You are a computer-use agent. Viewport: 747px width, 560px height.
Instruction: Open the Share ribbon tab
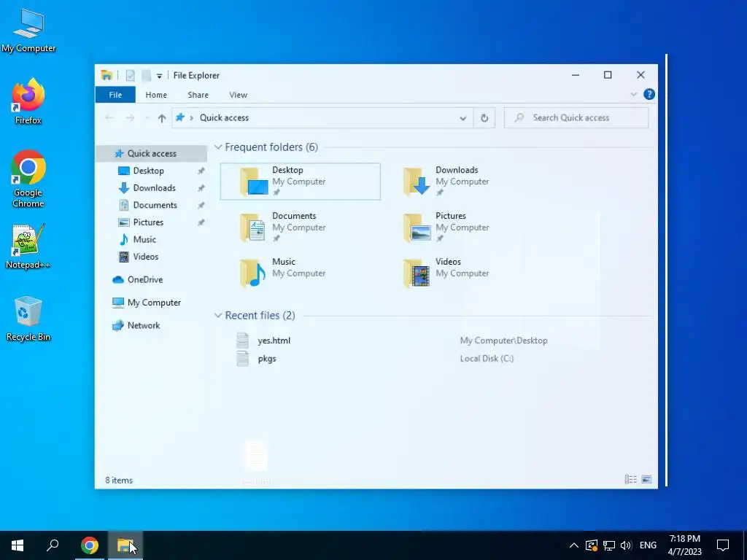pos(198,95)
